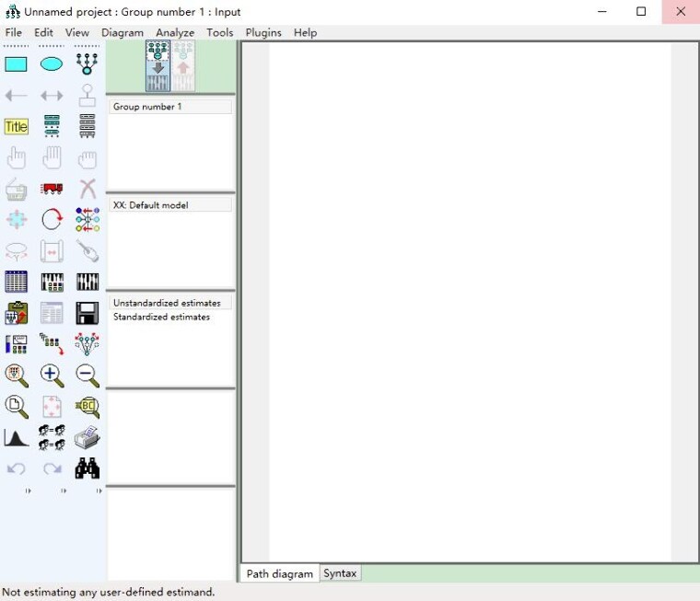Open the Object properties icon
700x601 pixels.
(x=16, y=344)
